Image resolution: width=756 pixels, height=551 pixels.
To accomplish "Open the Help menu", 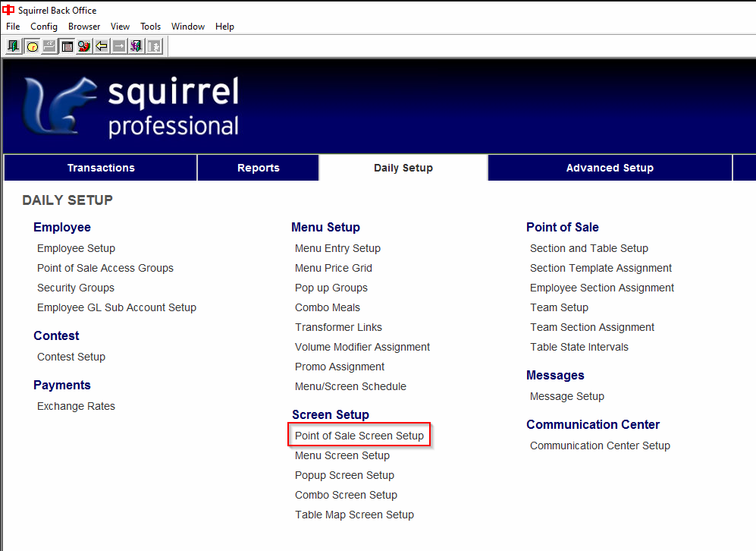I will (x=224, y=27).
